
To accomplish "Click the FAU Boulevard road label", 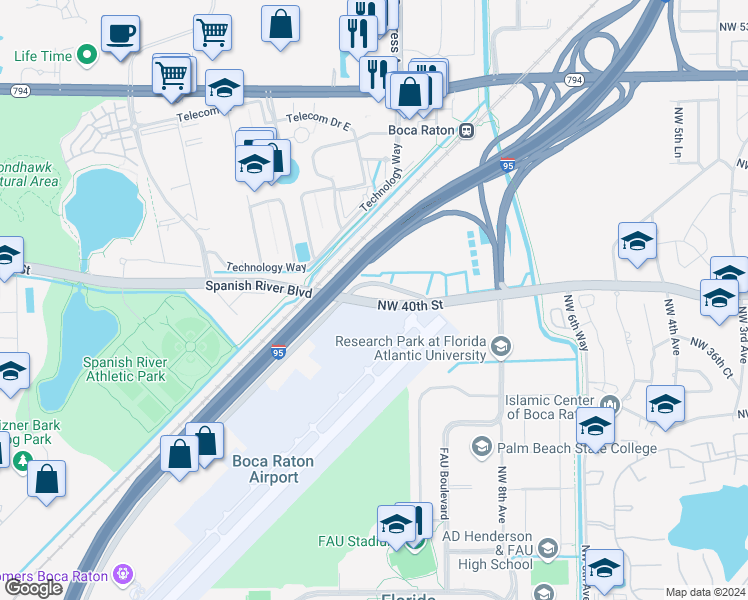I will pyautogui.click(x=444, y=483).
